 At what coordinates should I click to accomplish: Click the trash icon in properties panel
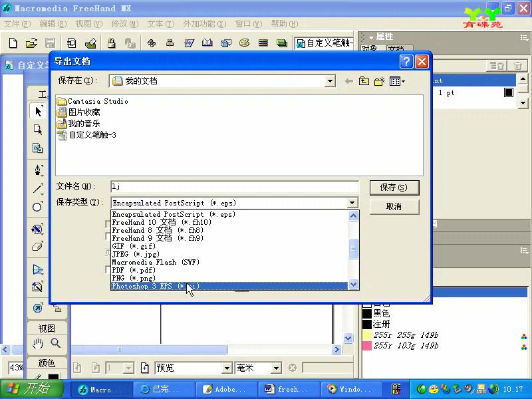pos(517,65)
